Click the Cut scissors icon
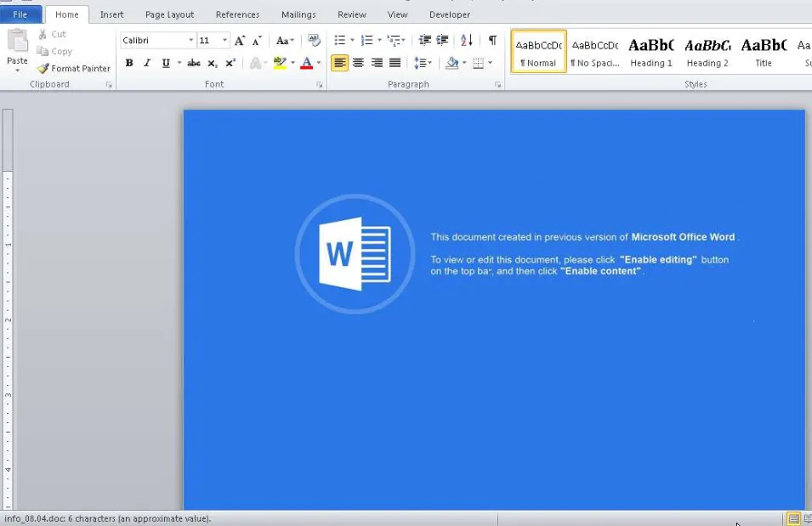Viewport: 812px width, 526px height. point(43,34)
